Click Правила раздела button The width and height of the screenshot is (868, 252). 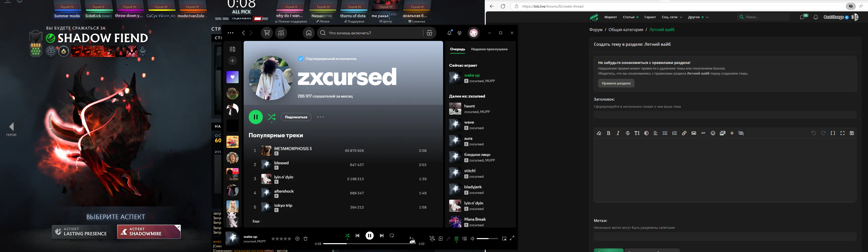(616, 83)
